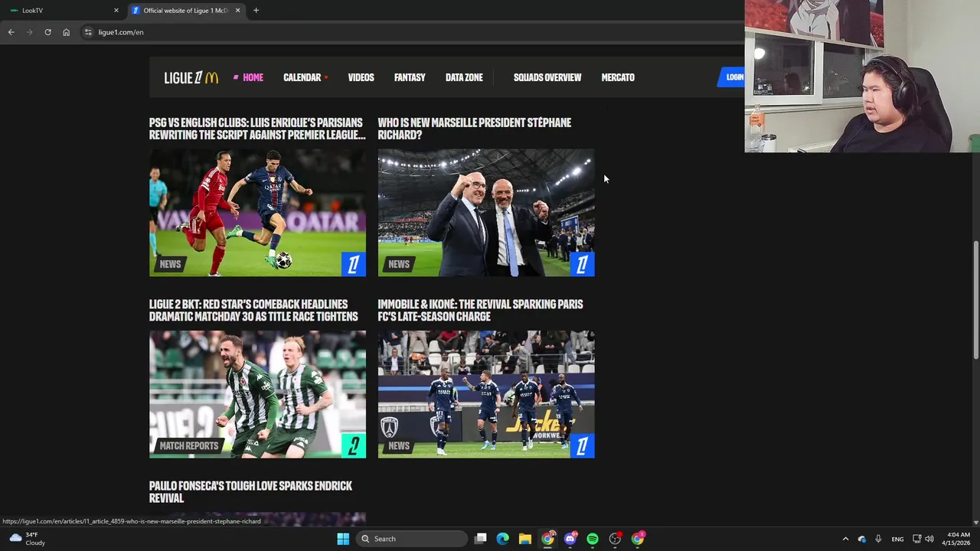Click NEWS tag on Paris FC image
This screenshot has height=551, width=980.
point(399,445)
